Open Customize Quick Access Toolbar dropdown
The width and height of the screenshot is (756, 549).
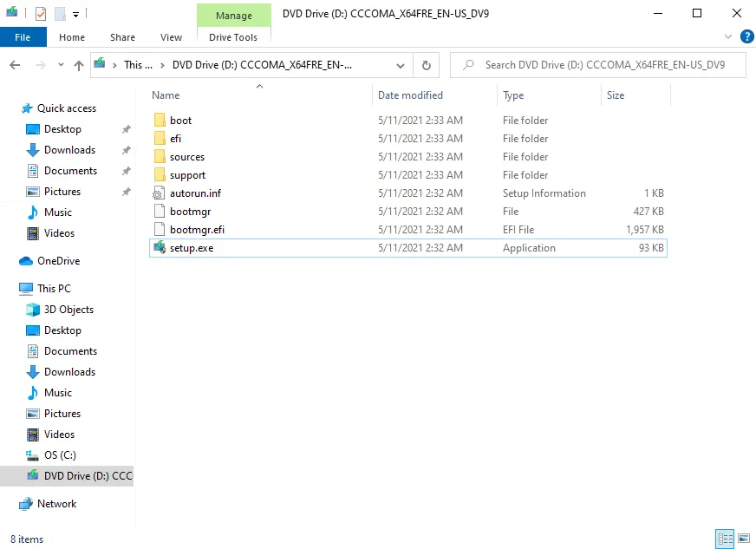75,15
